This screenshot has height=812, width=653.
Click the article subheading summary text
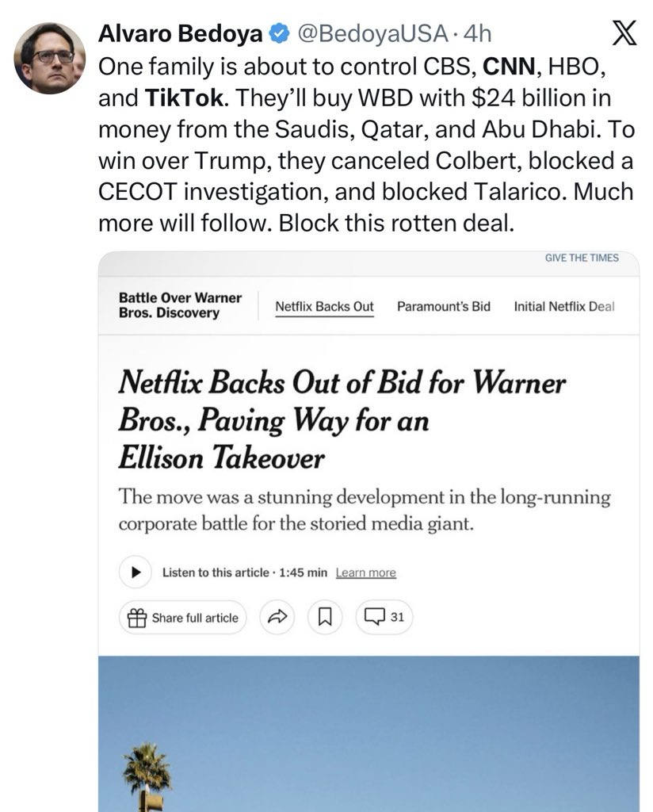coord(365,511)
